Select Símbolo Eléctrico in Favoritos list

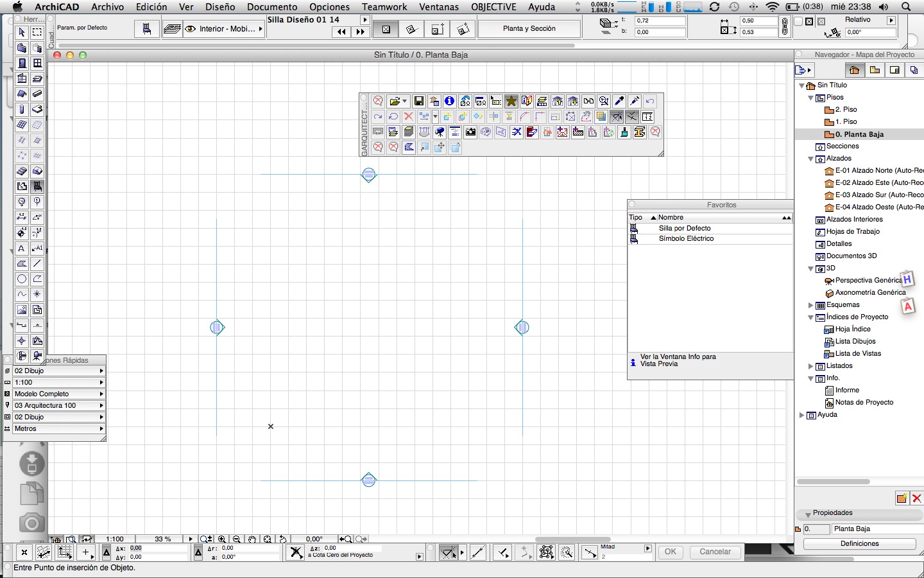coord(686,238)
